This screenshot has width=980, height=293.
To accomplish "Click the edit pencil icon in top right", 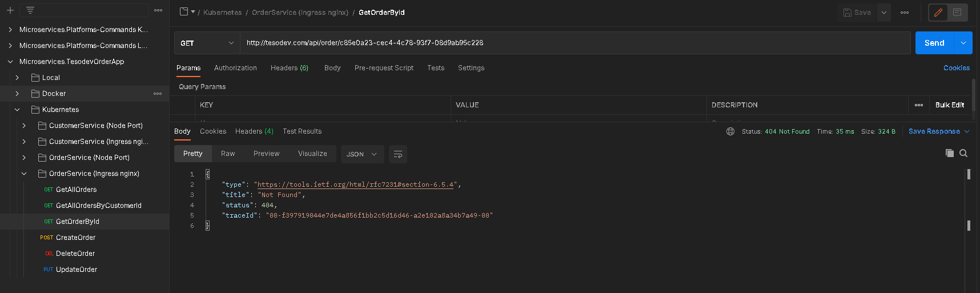I will click(938, 13).
